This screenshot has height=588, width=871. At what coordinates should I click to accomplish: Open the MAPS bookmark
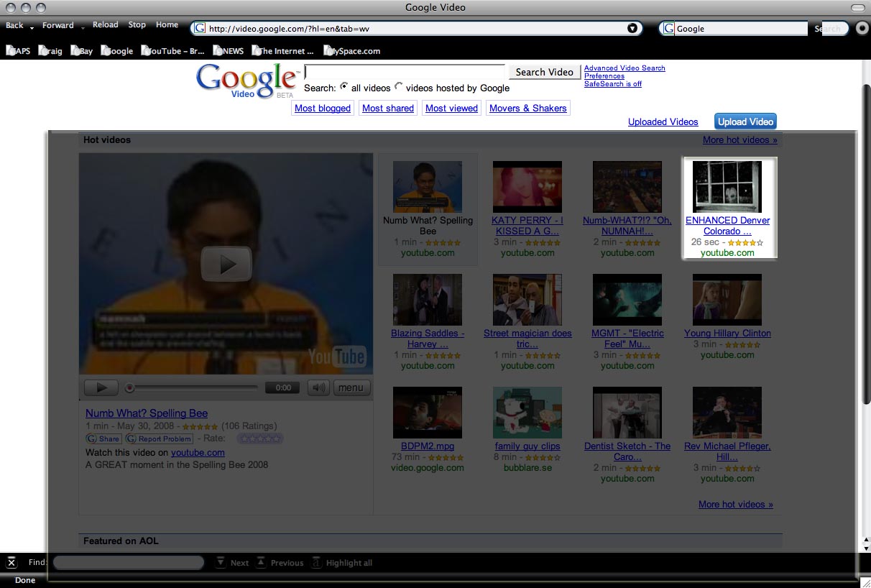(19, 51)
